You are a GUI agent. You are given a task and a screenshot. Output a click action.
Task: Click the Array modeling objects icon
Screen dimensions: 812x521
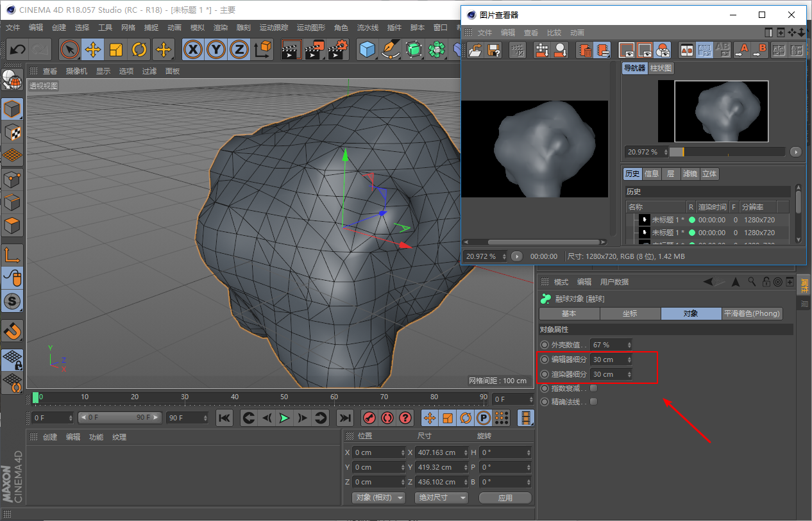pyautogui.click(x=437, y=49)
